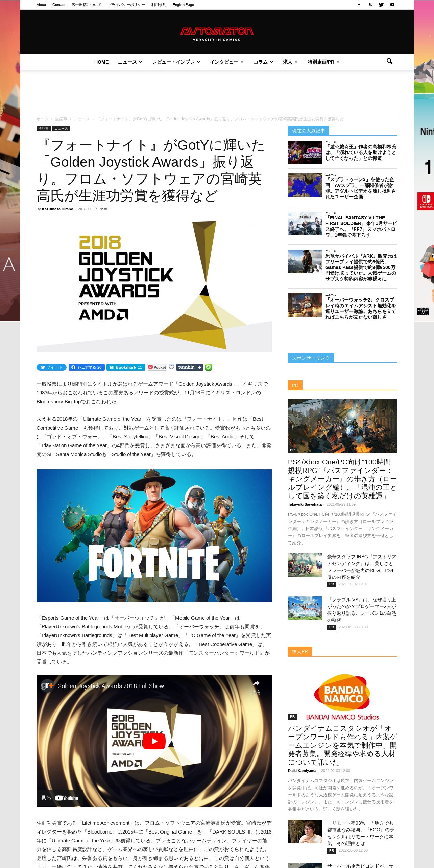The image size is (434, 868).
Task: Expand the 特別企画/PR dropdown menu
Action: point(323,62)
